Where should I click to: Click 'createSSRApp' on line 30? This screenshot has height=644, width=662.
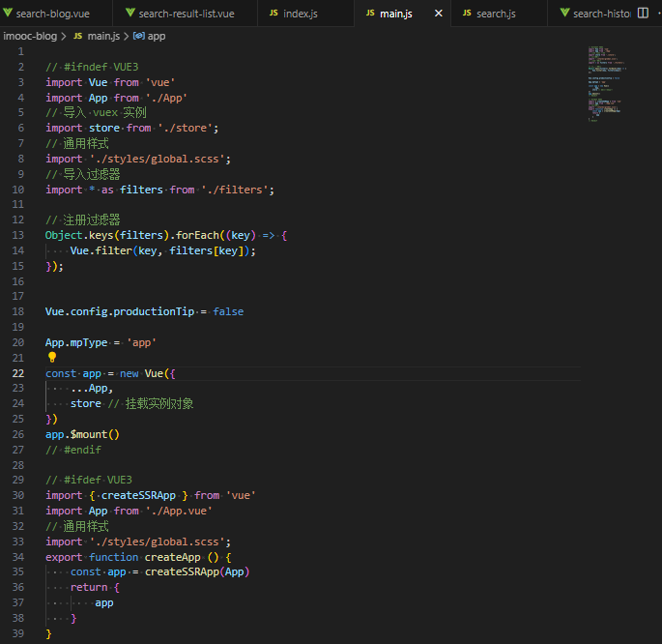point(138,495)
